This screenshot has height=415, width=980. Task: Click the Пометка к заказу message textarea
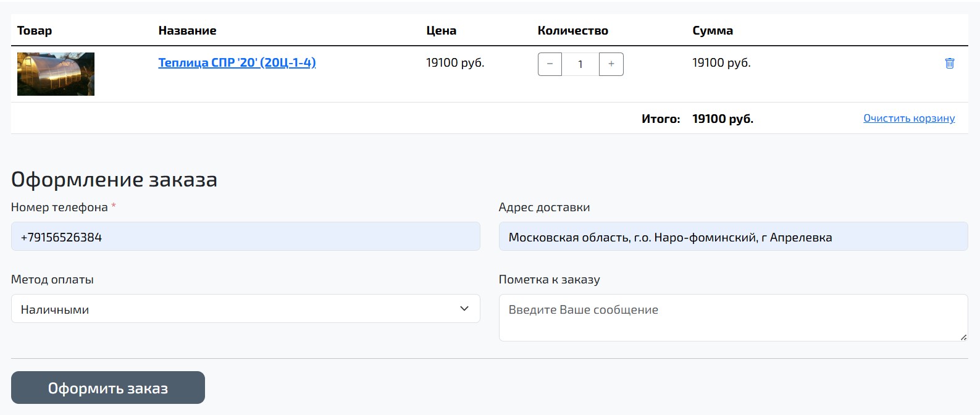point(732,317)
